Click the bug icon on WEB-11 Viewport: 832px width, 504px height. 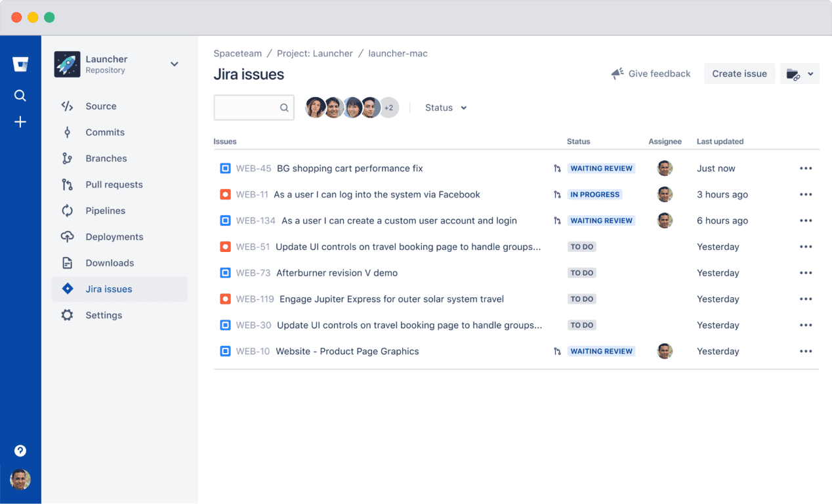click(224, 194)
